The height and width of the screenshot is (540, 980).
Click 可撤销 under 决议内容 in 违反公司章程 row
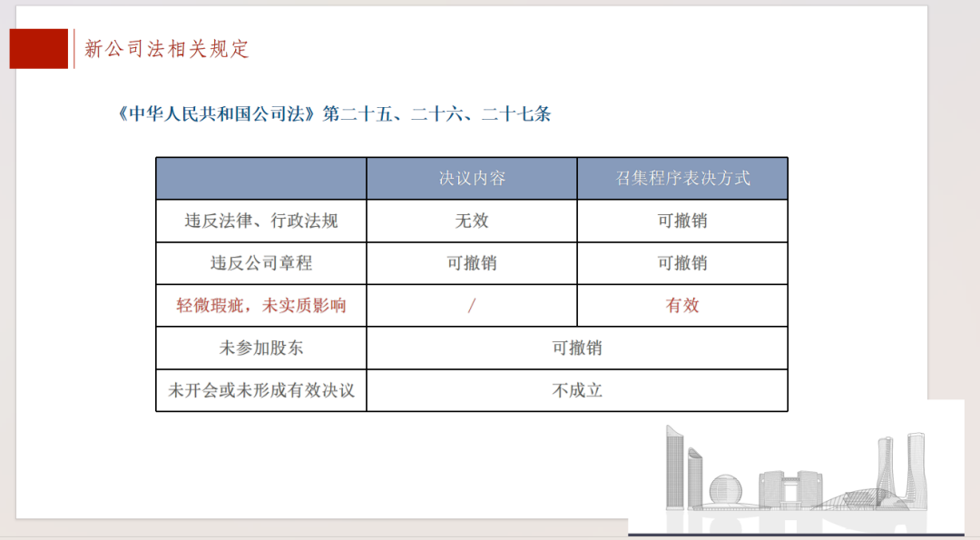[x=472, y=263]
